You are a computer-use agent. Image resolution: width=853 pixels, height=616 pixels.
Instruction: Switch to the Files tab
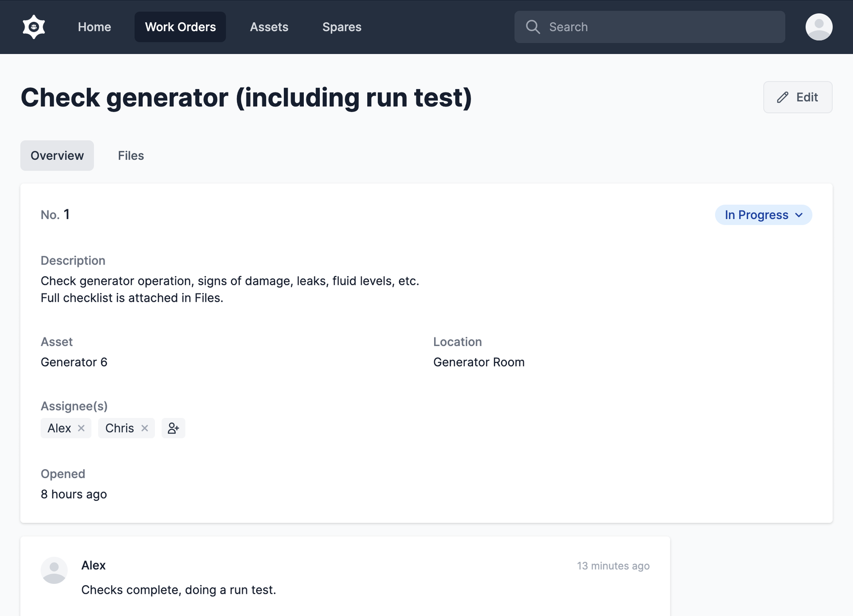(131, 155)
